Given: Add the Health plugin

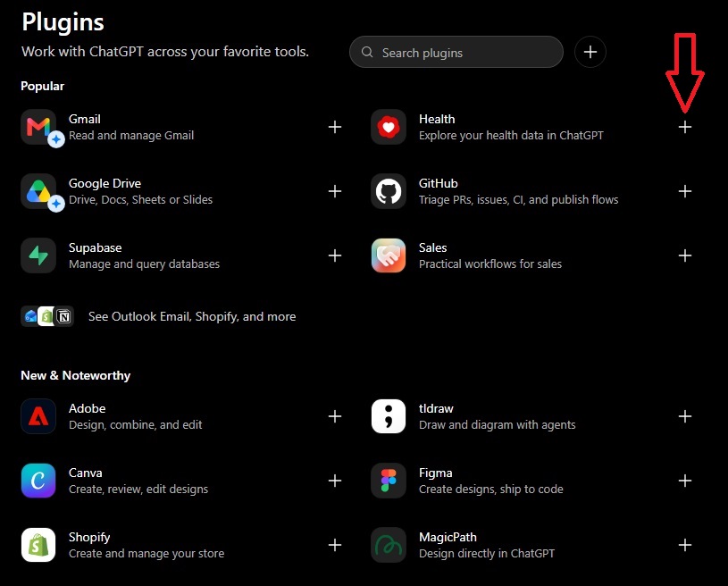Looking at the screenshot, I should (x=685, y=127).
